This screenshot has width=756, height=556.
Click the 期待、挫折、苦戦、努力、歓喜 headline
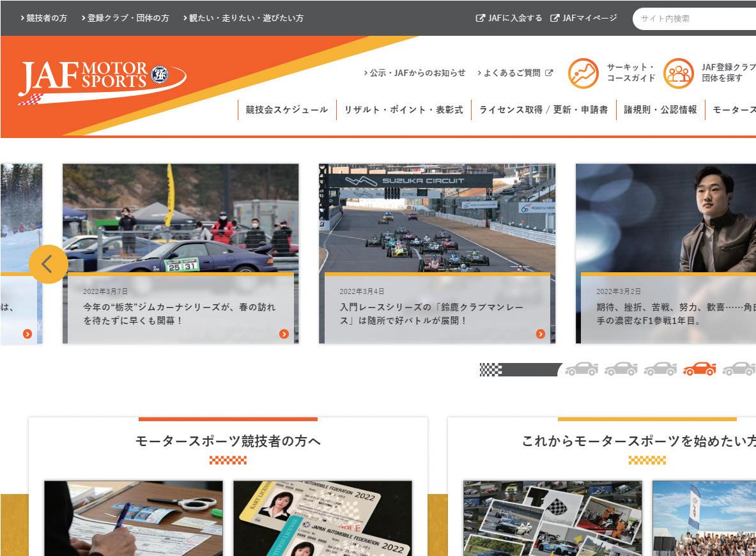click(x=676, y=313)
